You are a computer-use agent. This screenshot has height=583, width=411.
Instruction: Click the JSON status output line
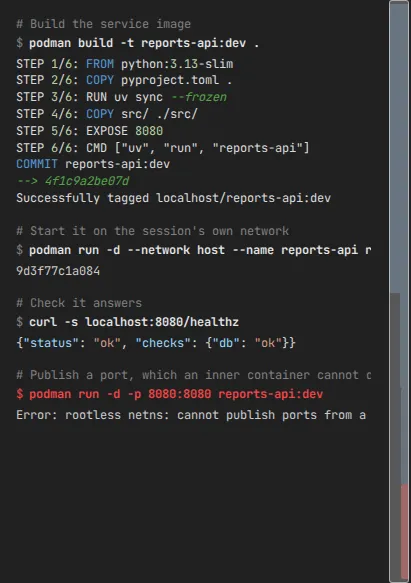tap(156, 343)
